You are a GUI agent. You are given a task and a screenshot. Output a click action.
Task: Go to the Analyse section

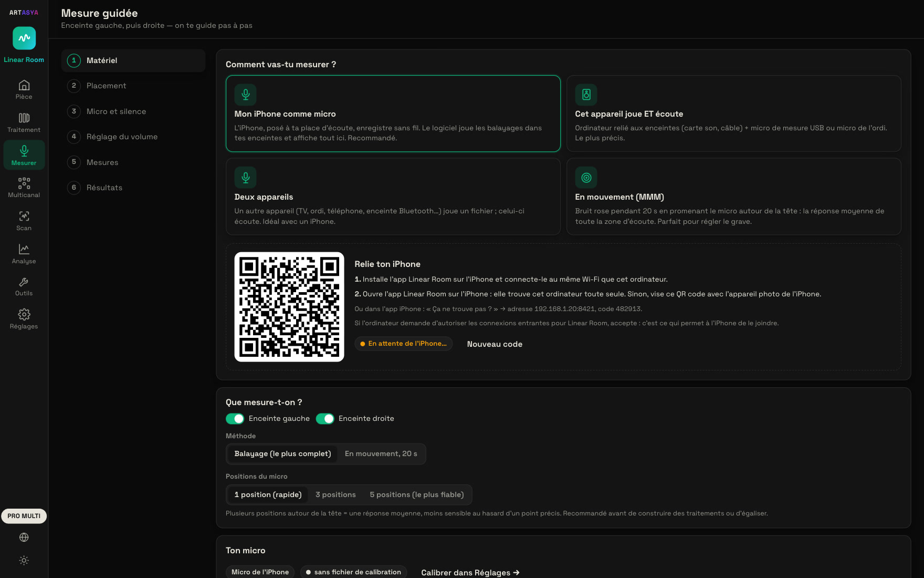24,254
